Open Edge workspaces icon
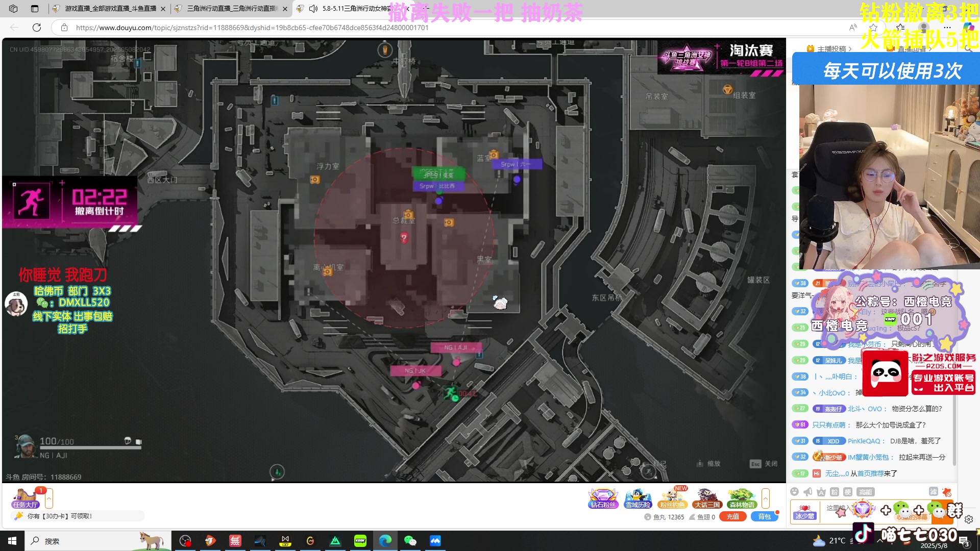The image size is (980, 551). 13,9
